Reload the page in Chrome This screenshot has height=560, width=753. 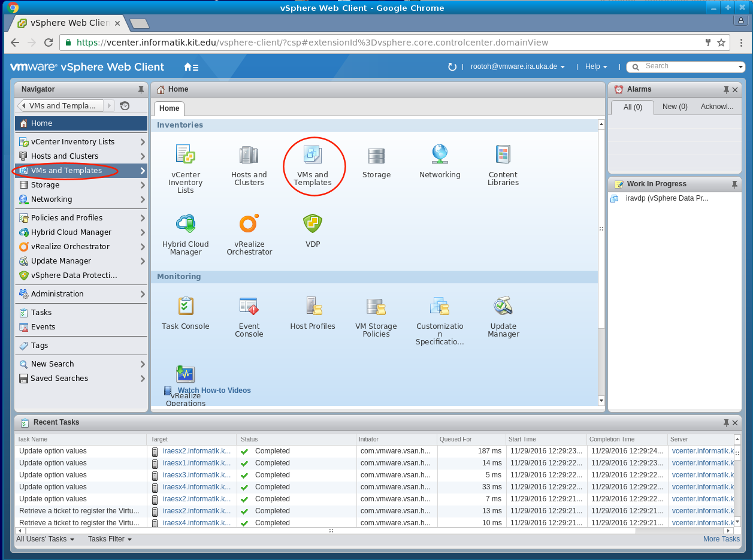pyautogui.click(x=49, y=43)
